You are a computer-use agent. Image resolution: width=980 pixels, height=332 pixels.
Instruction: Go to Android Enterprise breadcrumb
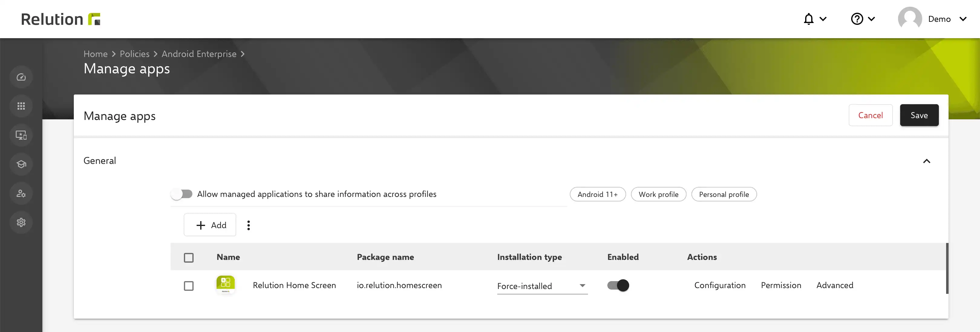pyautogui.click(x=199, y=54)
